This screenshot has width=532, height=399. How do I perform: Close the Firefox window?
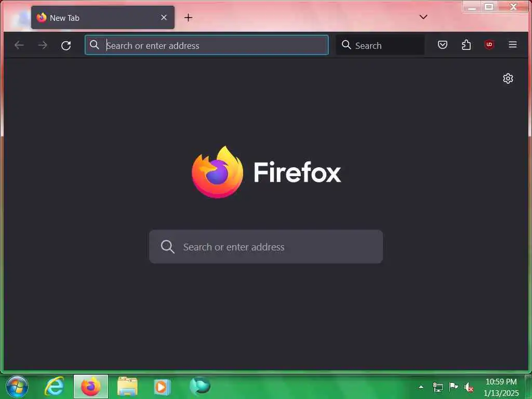[x=513, y=7]
